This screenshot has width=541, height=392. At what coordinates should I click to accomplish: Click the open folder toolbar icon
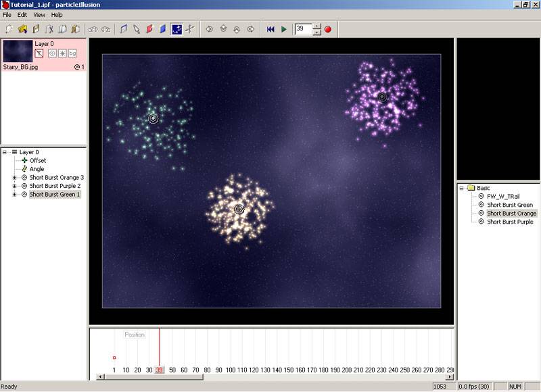click(22, 29)
